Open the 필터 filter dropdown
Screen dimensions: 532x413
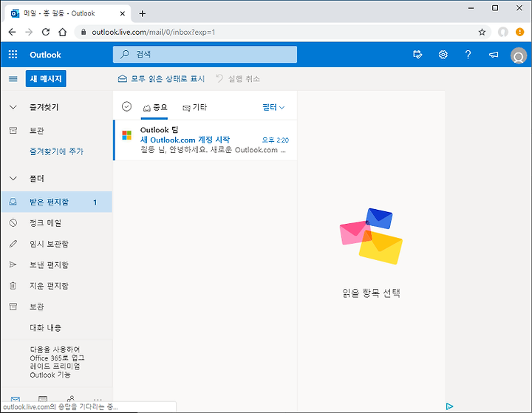273,108
